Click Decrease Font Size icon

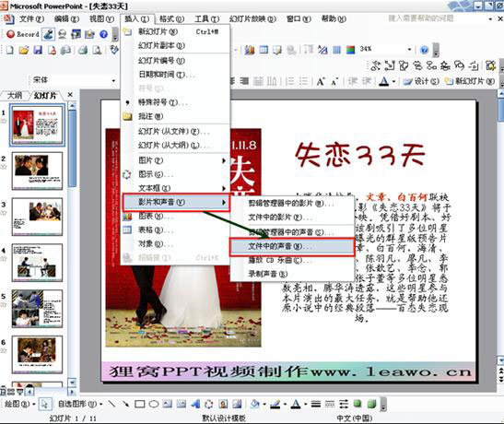[x=334, y=82]
